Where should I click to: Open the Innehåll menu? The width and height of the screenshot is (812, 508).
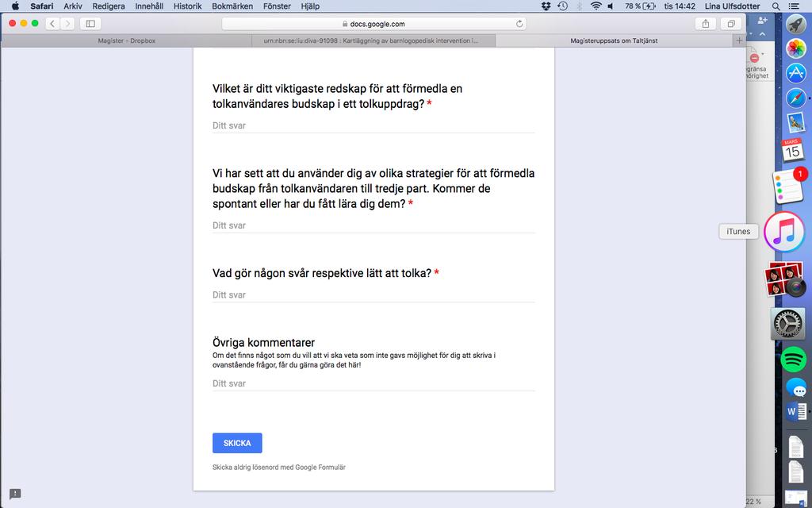click(x=149, y=6)
